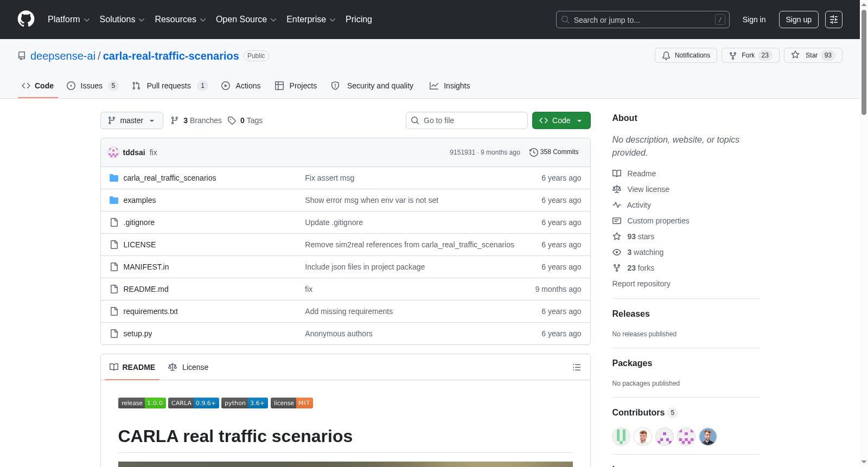
Task: Switch to the Insights tab
Action: (450, 86)
